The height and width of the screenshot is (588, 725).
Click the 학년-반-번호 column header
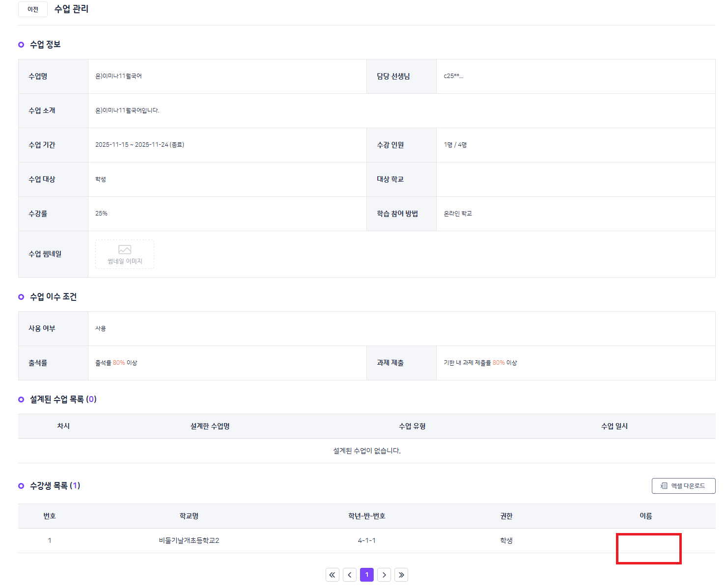pyautogui.click(x=367, y=516)
